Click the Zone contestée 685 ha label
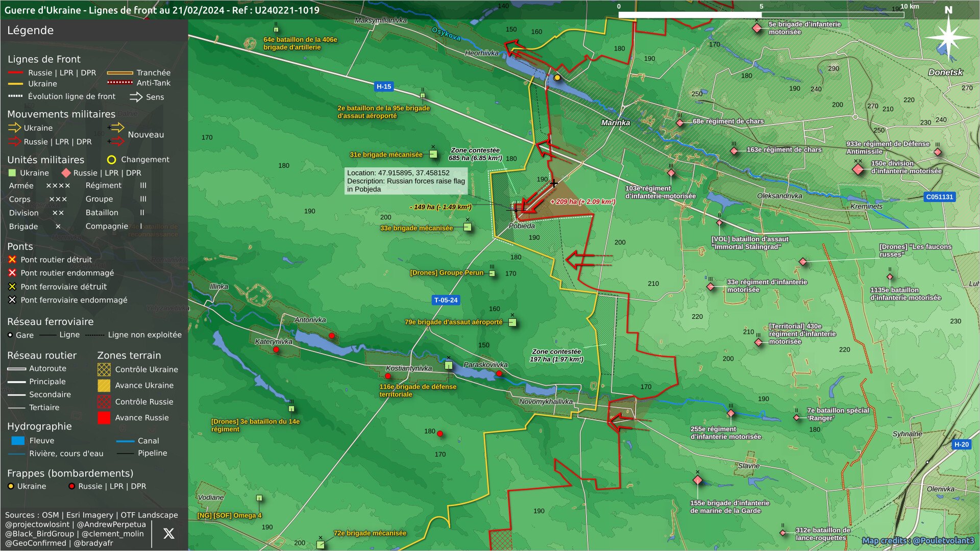The height and width of the screenshot is (551, 980). [x=475, y=154]
